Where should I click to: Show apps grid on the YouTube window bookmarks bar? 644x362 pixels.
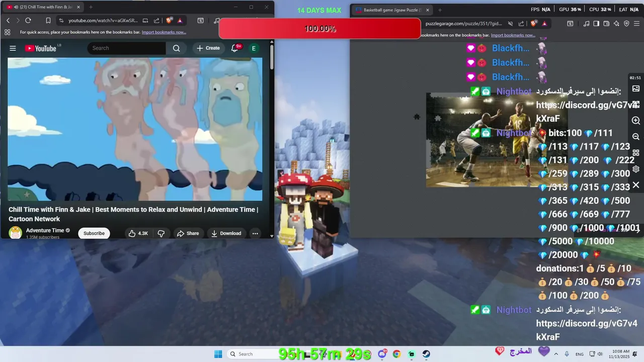point(7,32)
